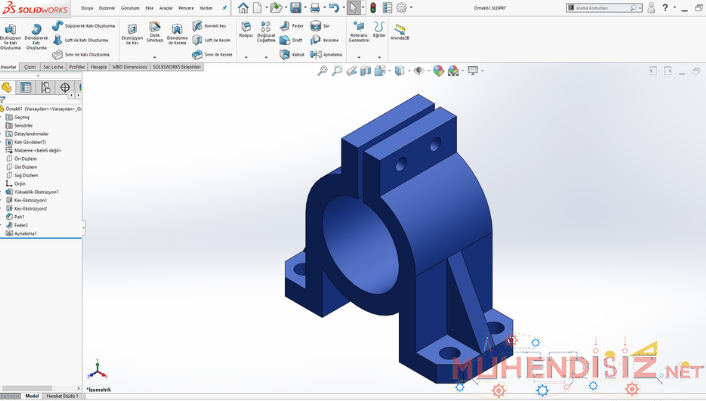Expand the Katı Gövdeler(1) tree node

[x=3, y=142]
